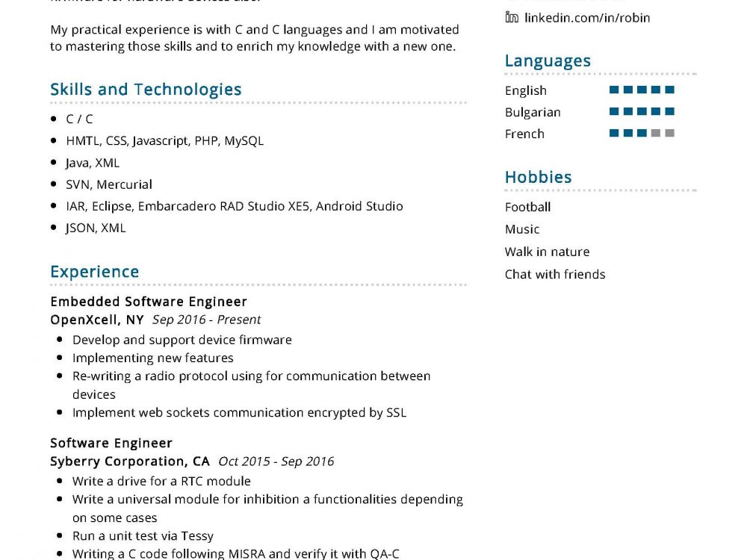The image size is (747, 560).
Task: Click the Languages section heading
Action: 548,61
